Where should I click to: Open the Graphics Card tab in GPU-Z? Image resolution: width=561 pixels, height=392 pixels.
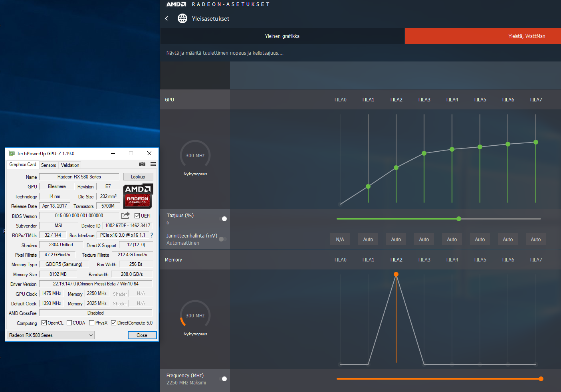tap(23, 164)
